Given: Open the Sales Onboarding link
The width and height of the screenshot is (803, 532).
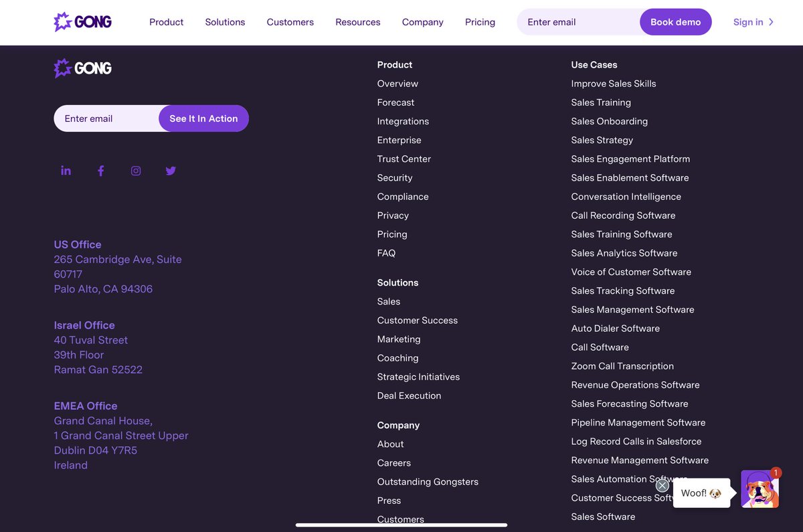Looking at the screenshot, I should pos(609,121).
